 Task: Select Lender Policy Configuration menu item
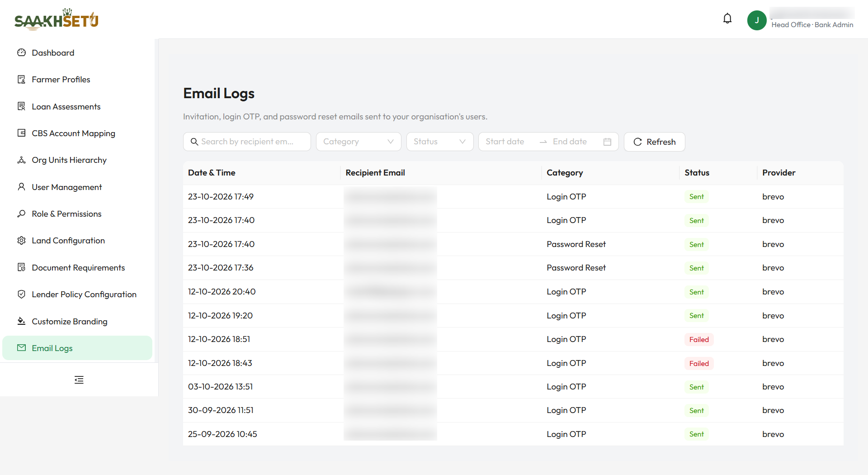coord(77,294)
